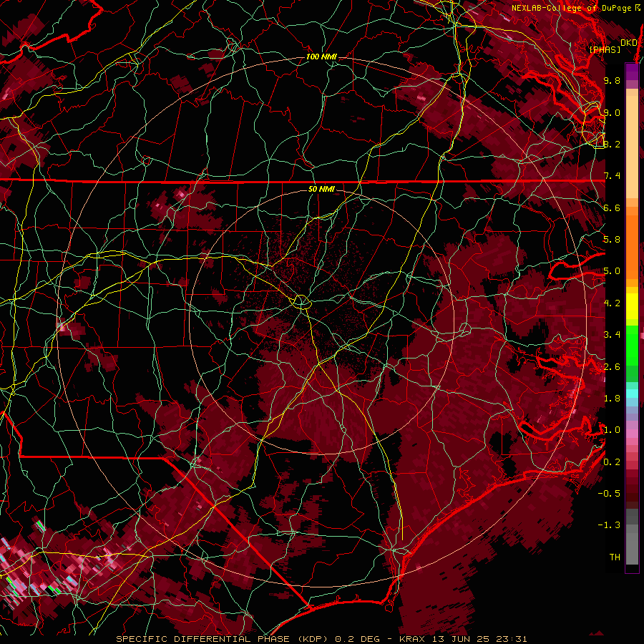Click the radar site circle at map center

click(x=301, y=302)
